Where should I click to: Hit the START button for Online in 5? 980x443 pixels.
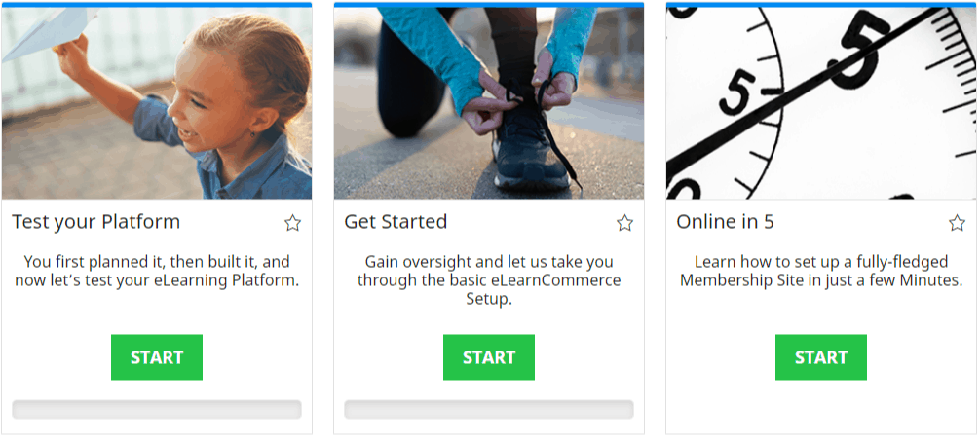(x=820, y=357)
